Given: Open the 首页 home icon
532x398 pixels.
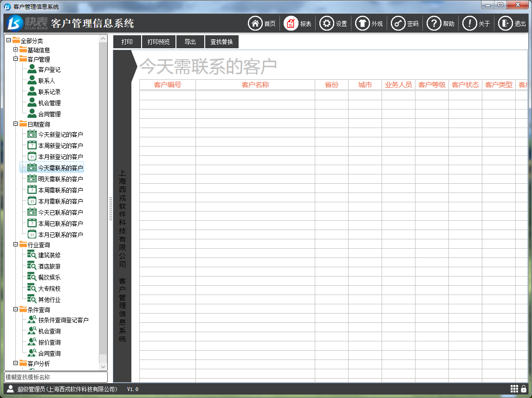Looking at the screenshot, I should coord(255,23).
